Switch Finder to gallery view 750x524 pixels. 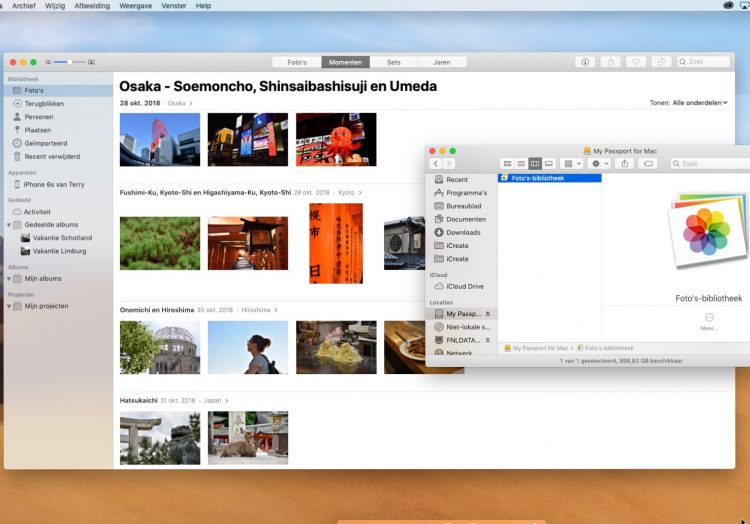(x=549, y=163)
